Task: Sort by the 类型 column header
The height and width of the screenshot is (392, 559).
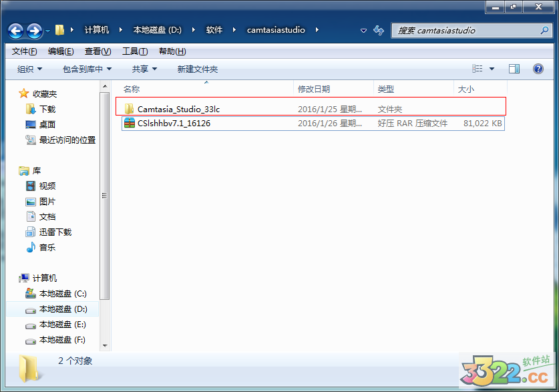Action: click(386, 89)
